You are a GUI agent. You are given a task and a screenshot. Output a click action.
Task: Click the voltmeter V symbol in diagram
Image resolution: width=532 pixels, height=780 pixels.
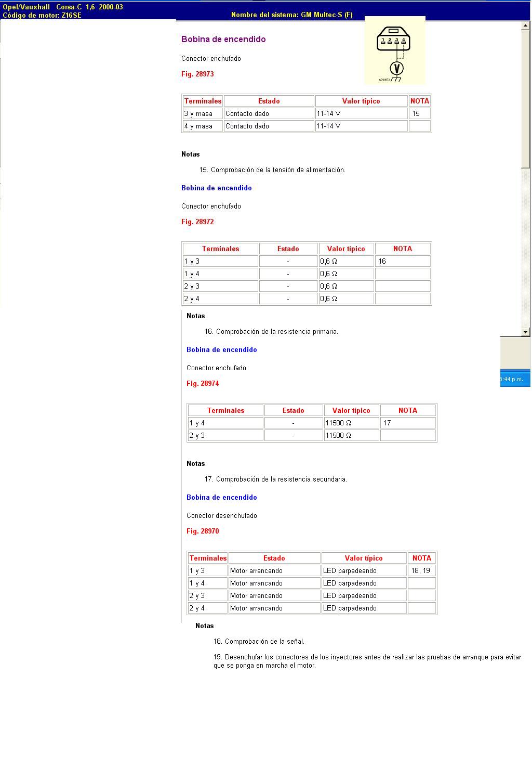pyautogui.click(x=396, y=68)
